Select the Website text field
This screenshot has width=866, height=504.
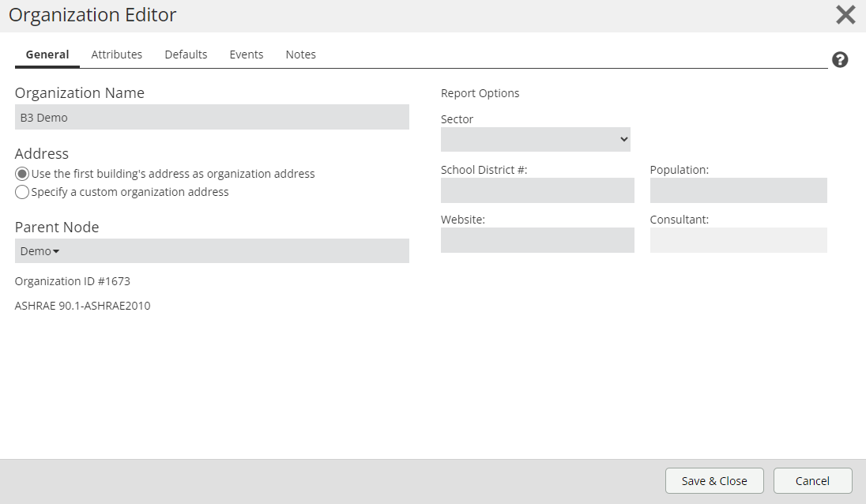pyautogui.click(x=537, y=240)
